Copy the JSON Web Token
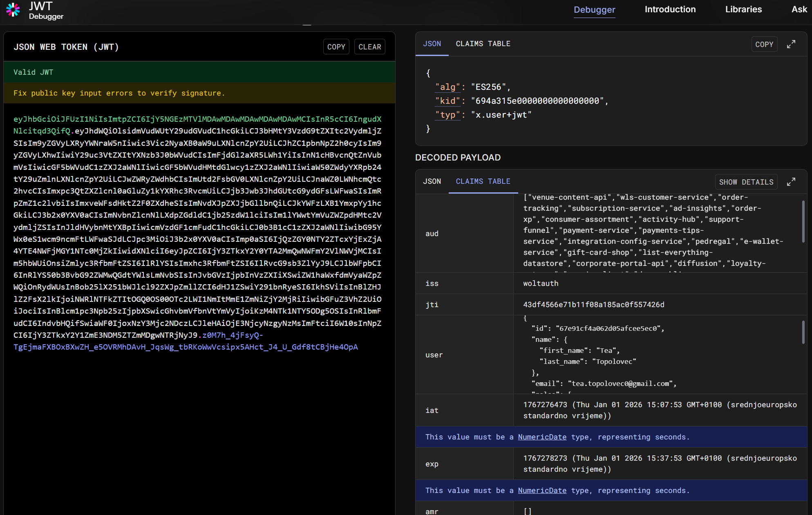 pyautogui.click(x=336, y=47)
